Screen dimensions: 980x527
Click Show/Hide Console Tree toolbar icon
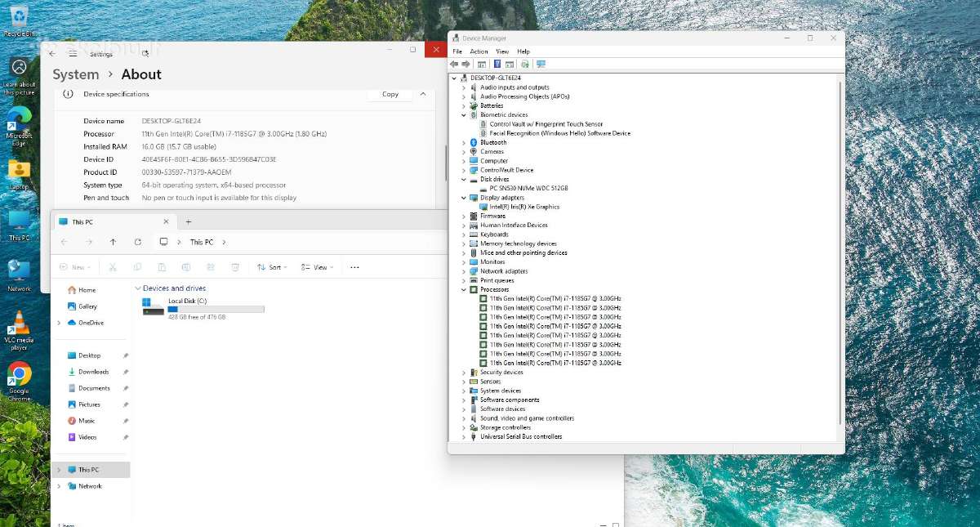click(482, 64)
